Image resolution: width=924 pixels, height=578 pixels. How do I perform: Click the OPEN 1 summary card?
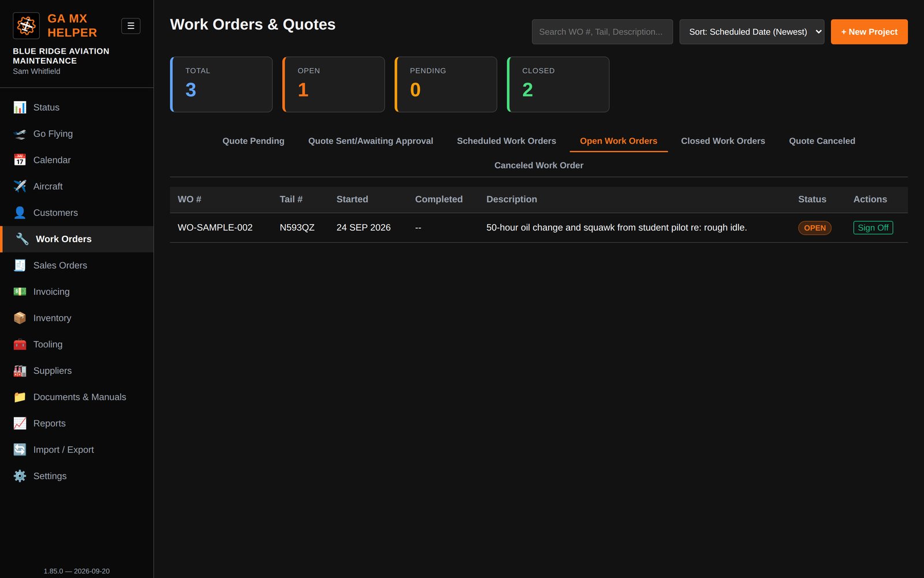[x=334, y=84]
